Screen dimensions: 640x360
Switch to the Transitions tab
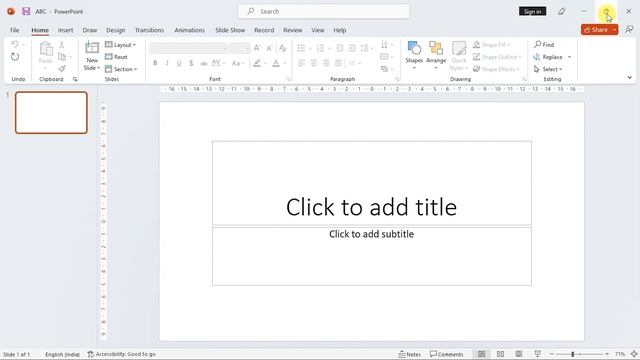pos(149,30)
